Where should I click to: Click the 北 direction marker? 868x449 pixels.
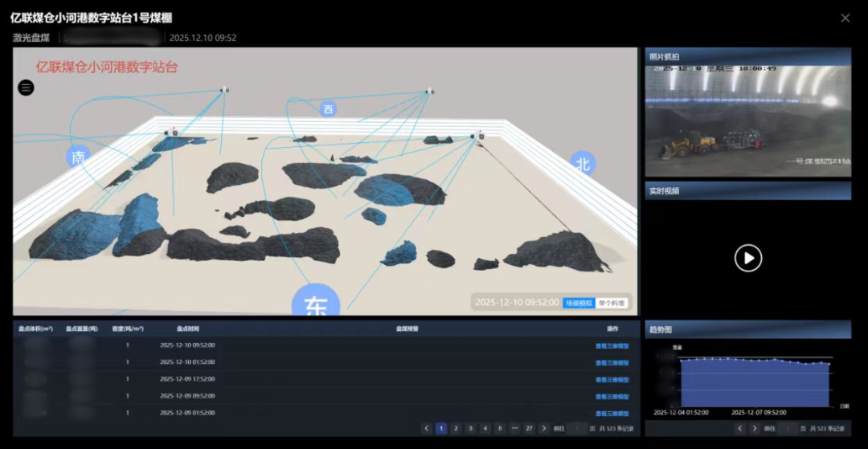pyautogui.click(x=583, y=164)
